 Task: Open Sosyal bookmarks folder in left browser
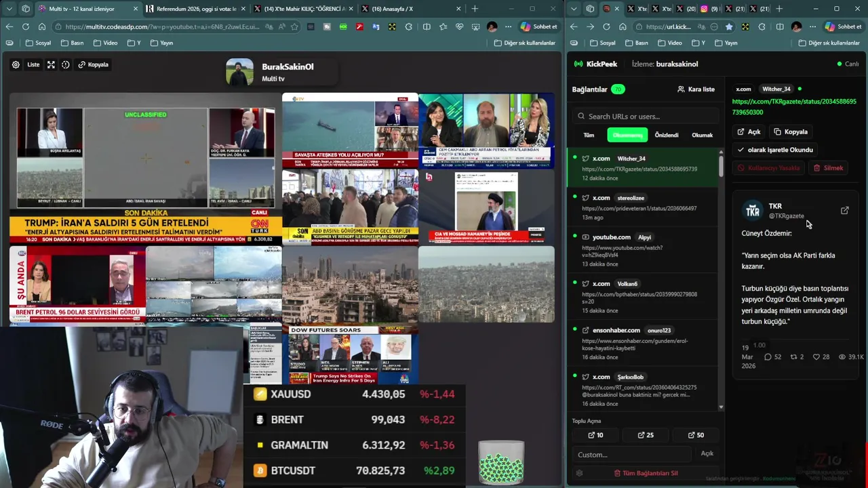38,43
